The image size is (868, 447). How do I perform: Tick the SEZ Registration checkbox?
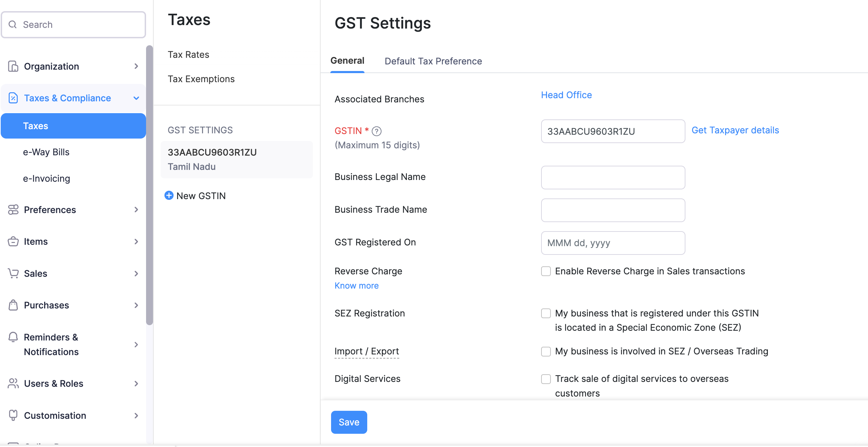pos(546,313)
